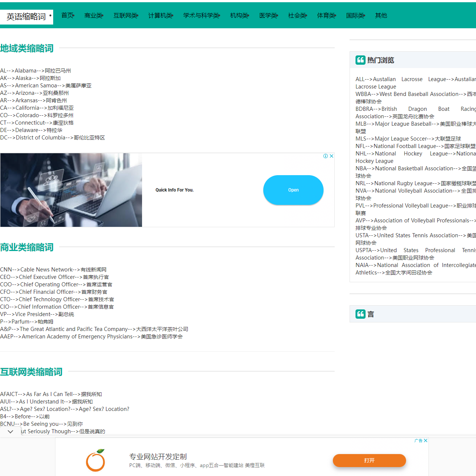
Task: Open the 国际类 menu
Action: 356,15
